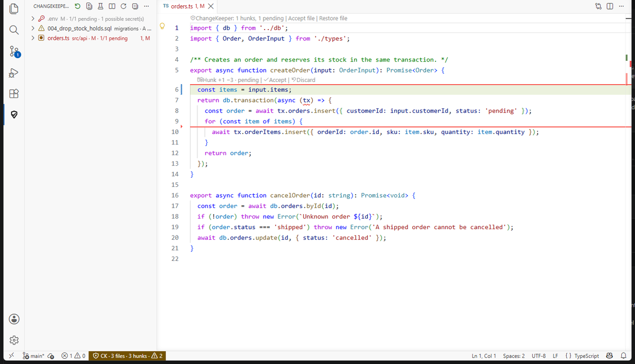The height and width of the screenshot is (364, 635).
Task: Click the key icon beside .env
Action: pos(41,19)
